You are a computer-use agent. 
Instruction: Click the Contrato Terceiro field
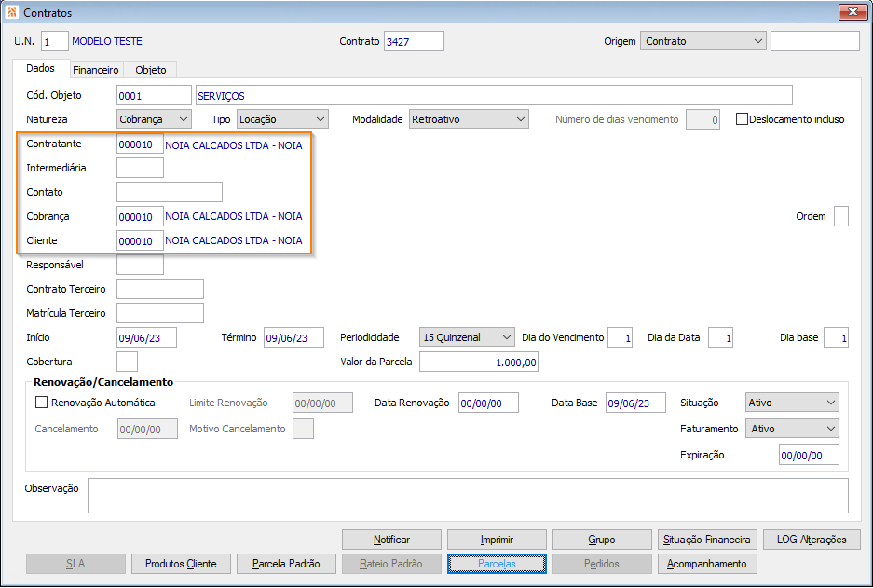click(160, 289)
